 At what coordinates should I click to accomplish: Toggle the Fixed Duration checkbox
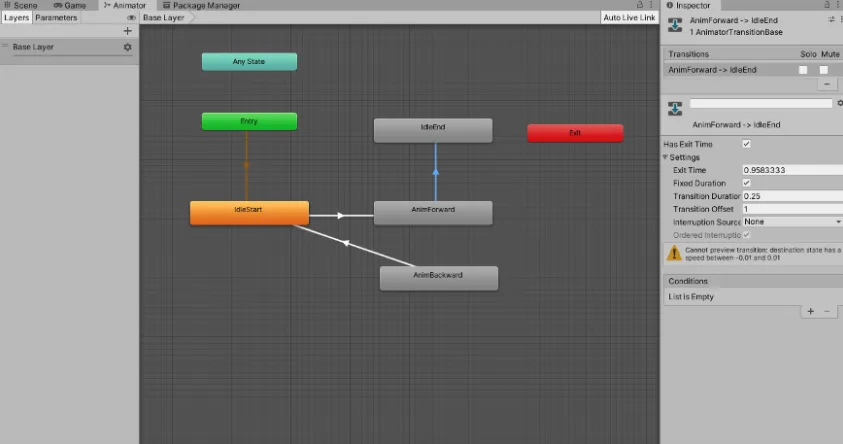coord(746,183)
